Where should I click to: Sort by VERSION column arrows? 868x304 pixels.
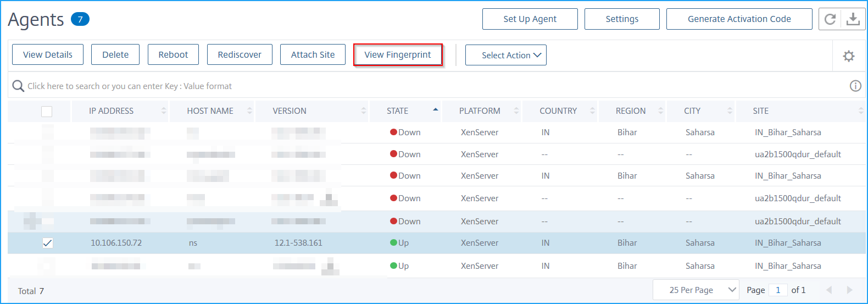click(364, 111)
